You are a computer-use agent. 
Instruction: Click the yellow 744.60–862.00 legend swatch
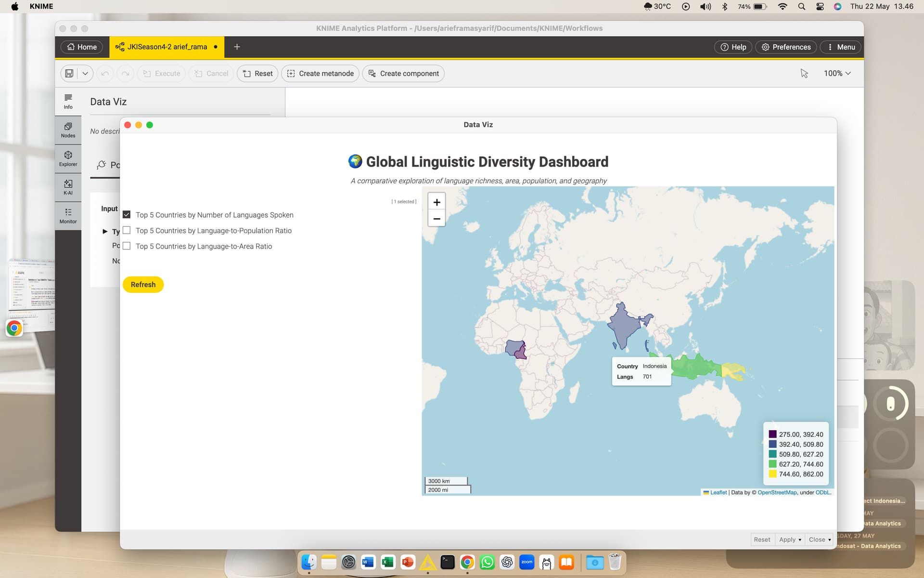(x=772, y=474)
